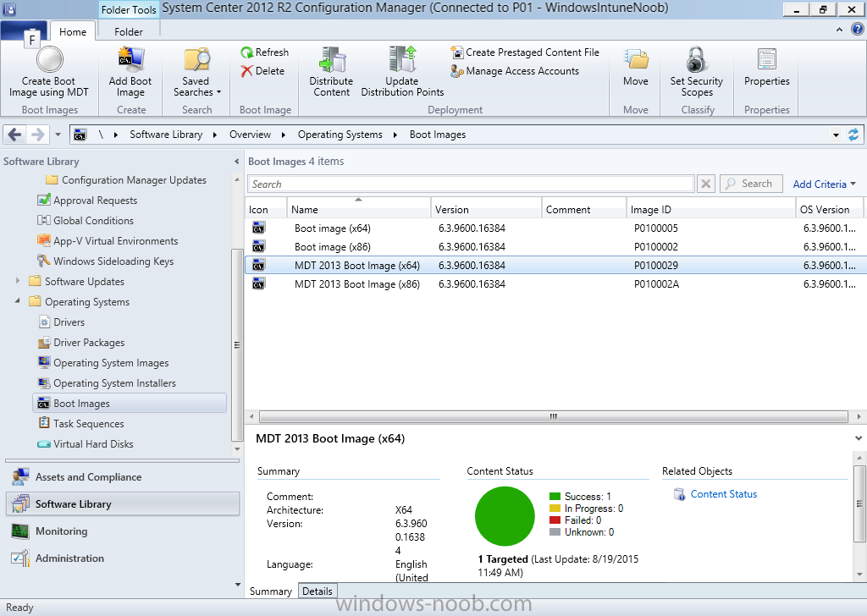Select the Boot image (x64) row
This screenshot has width=867, height=616.
tap(555, 228)
